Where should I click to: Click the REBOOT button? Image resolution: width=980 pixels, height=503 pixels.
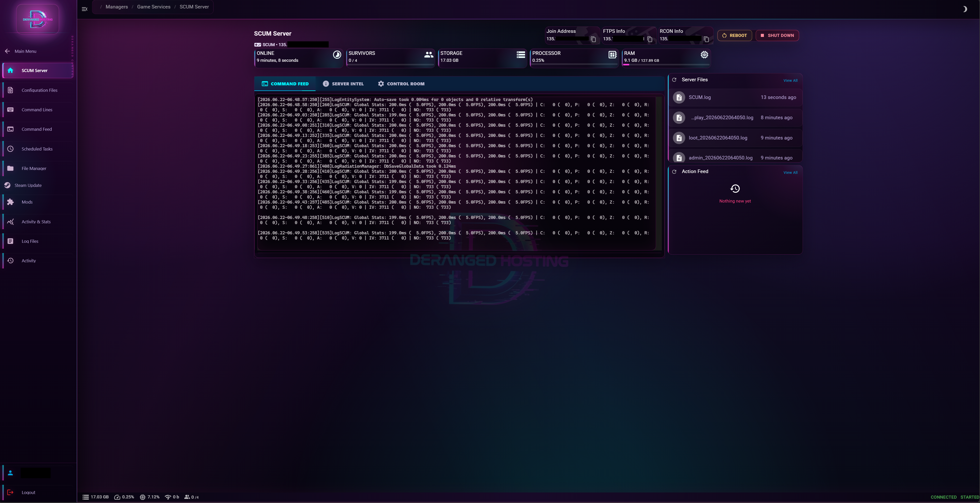735,35
